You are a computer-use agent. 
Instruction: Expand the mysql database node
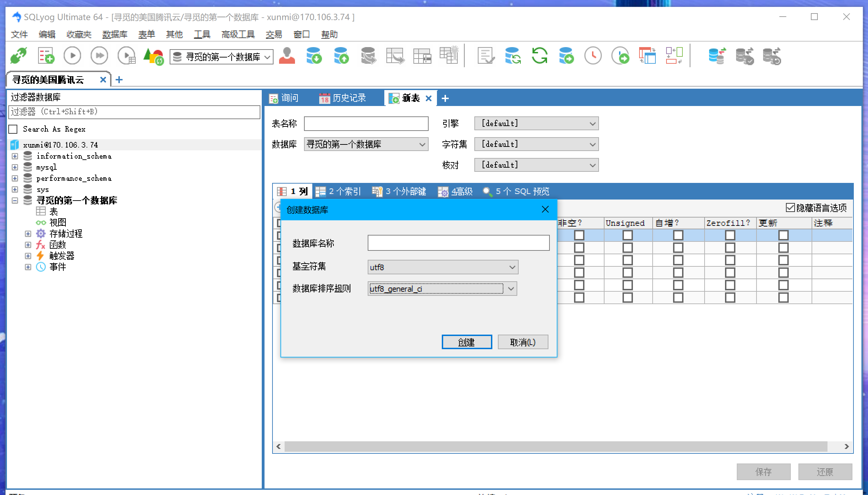[15, 167]
